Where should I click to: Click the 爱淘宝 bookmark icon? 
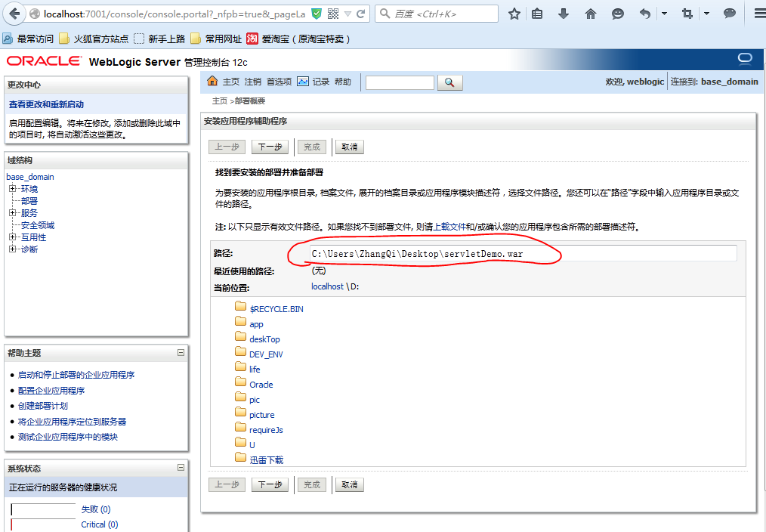(252, 39)
